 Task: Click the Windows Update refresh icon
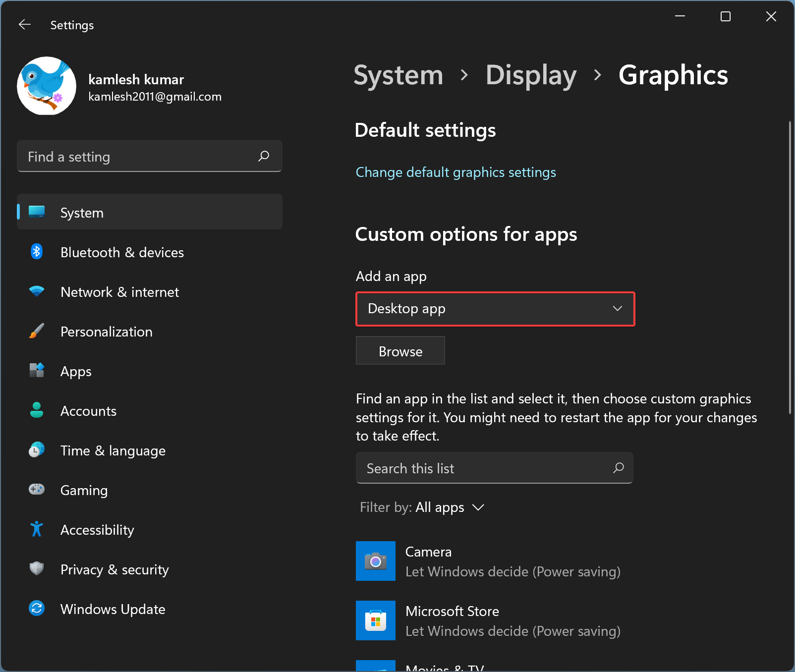[37, 608]
